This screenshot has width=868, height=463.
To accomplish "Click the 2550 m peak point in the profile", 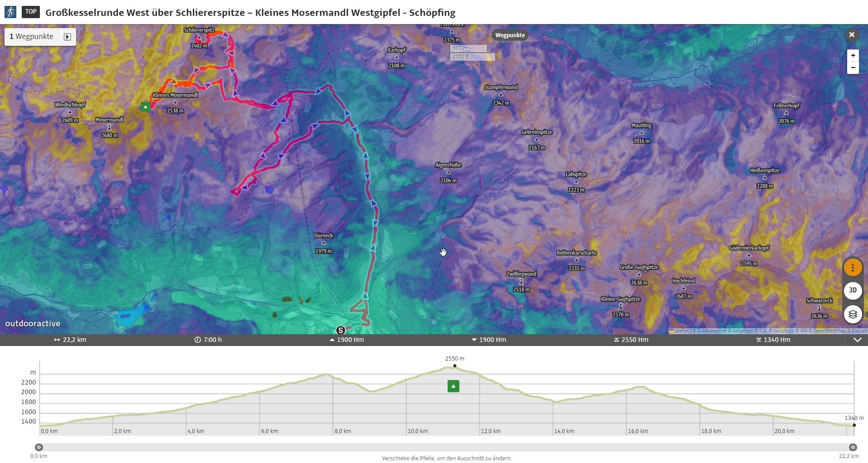I will (454, 366).
